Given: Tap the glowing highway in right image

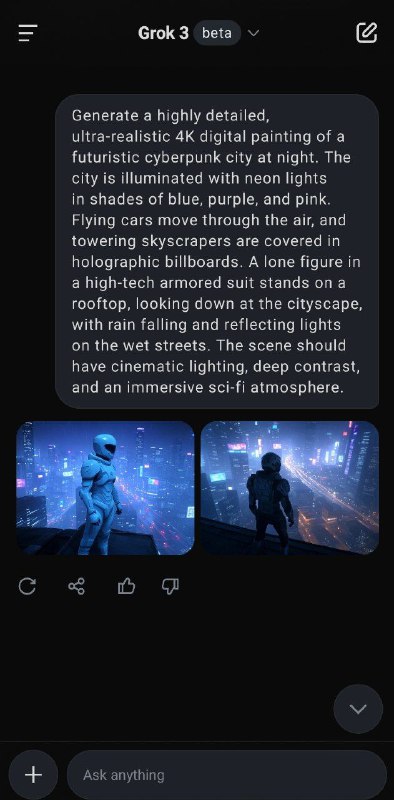Looking at the screenshot, I should [332, 490].
